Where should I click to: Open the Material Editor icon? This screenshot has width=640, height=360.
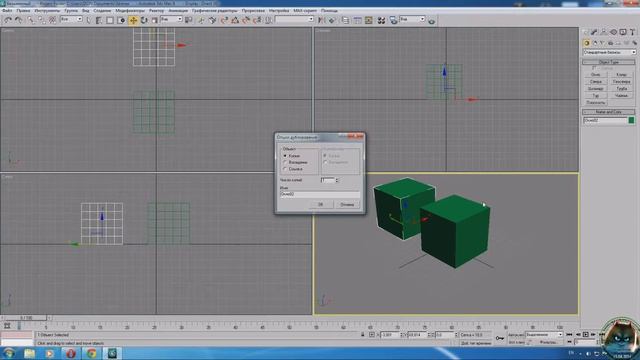click(x=381, y=20)
